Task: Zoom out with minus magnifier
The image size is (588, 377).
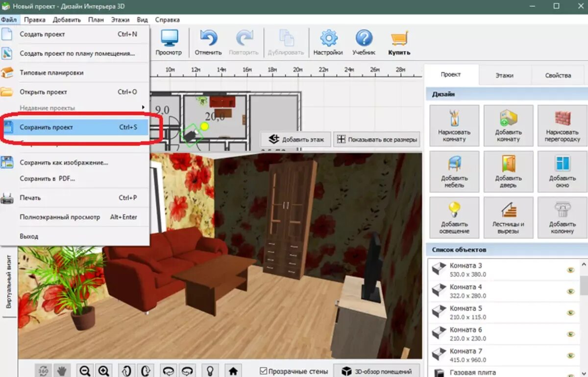Action: (x=85, y=371)
